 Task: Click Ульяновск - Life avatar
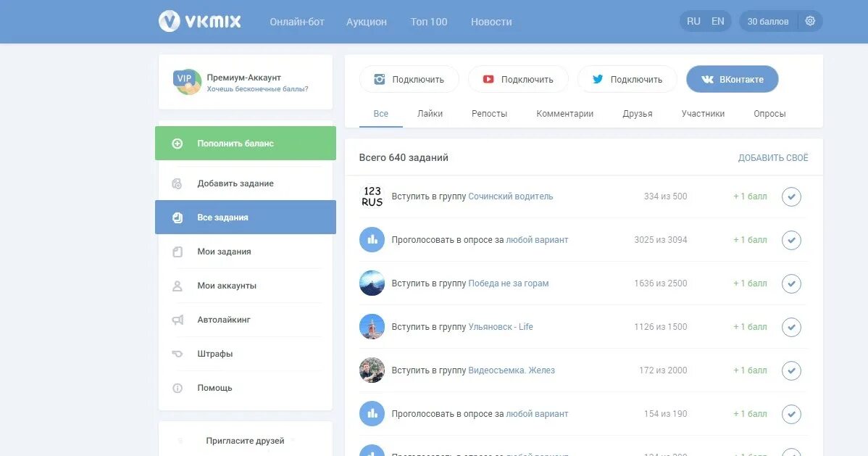coord(372,327)
